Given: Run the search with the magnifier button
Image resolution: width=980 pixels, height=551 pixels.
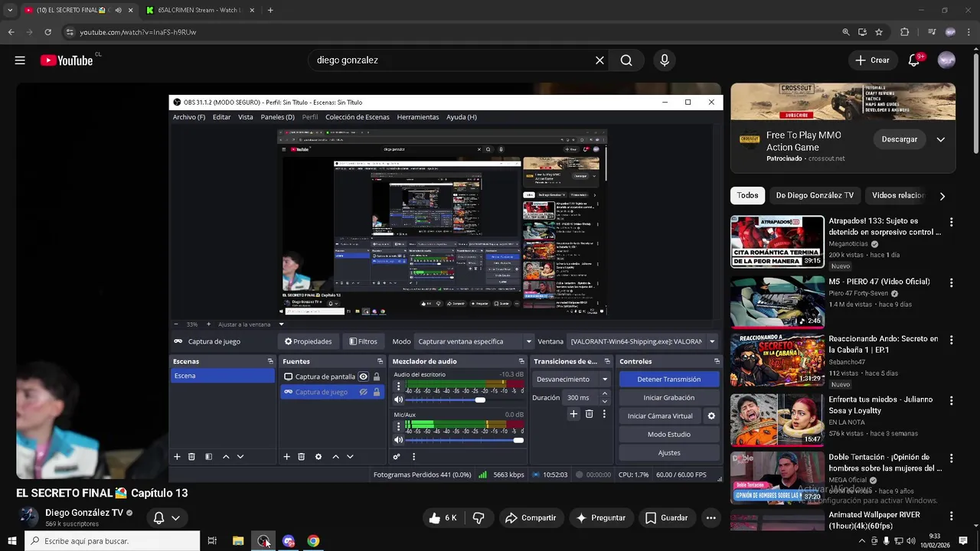Looking at the screenshot, I should click(x=626, y=60).
